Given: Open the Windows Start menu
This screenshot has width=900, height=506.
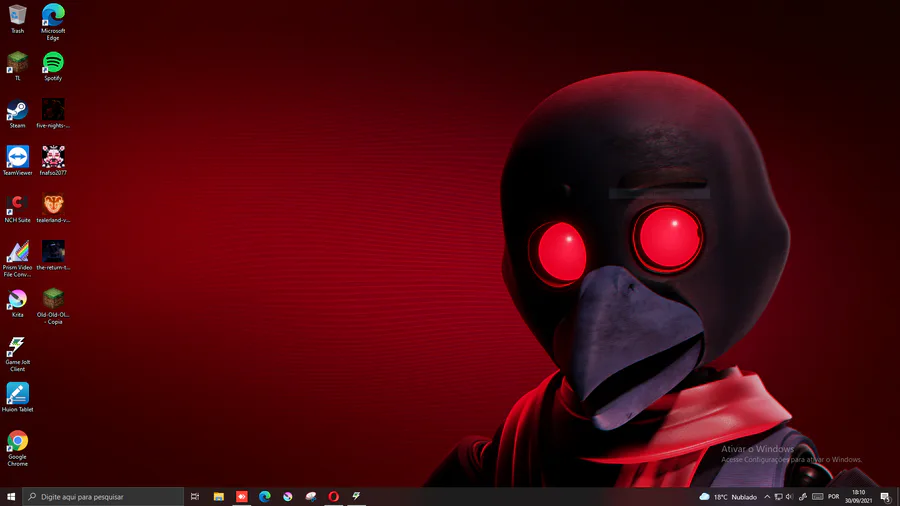Looking at the screenshot, I should pos(11,496).
